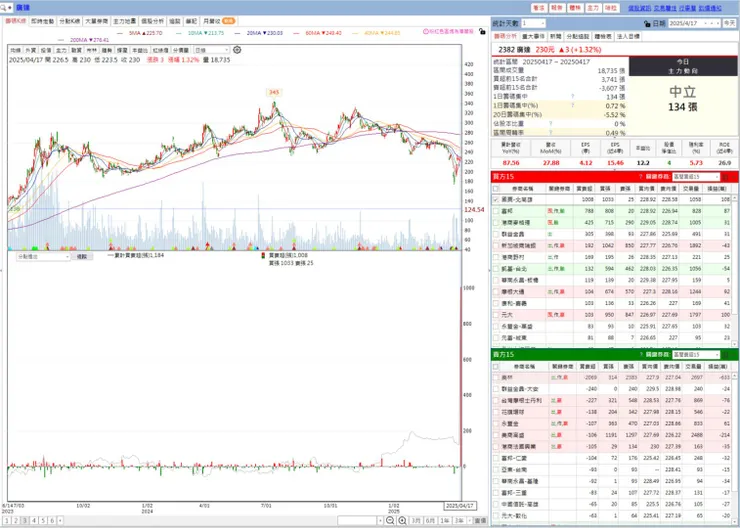
Task: Open the 統計天數 dropdown showing 1
Action: tap(533, 23)
